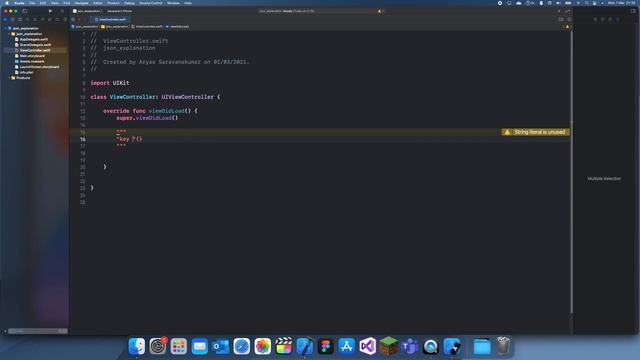Open Main.storyboard in navigator

point(32,56)
